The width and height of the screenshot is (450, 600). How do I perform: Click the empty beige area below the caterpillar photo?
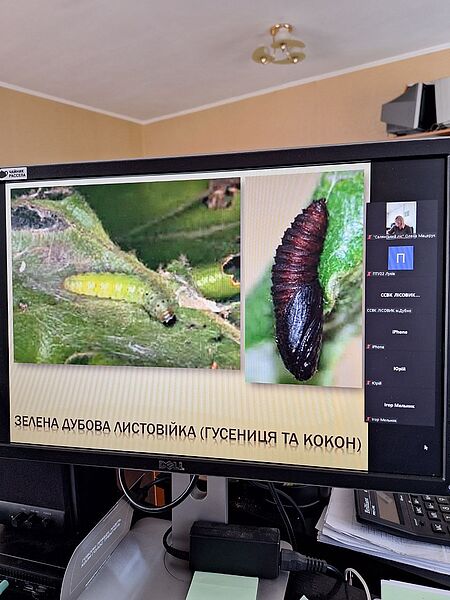[x=126, y=390]
